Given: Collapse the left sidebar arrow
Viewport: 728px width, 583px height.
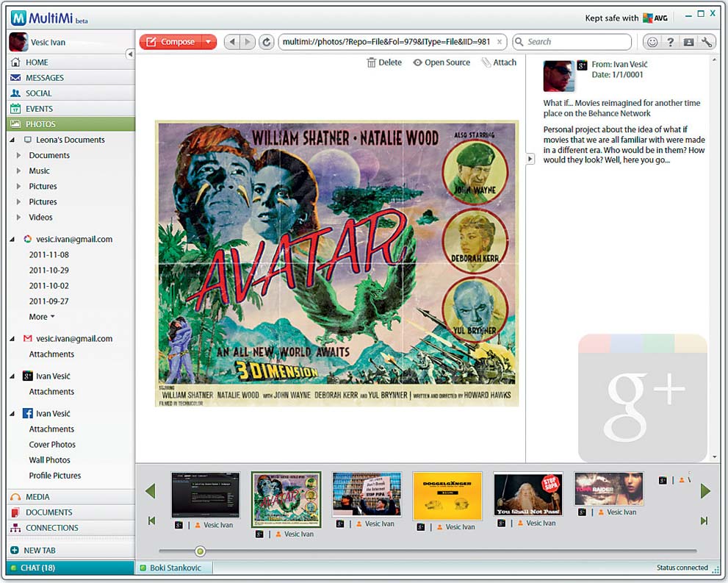Looking at the screenshot, I should (131, 54).
